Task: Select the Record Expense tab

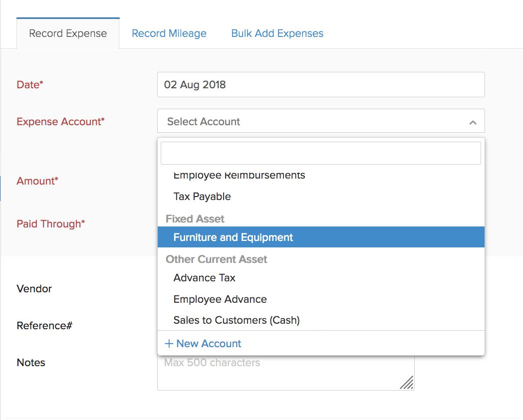Action: [x=68, y=33]
